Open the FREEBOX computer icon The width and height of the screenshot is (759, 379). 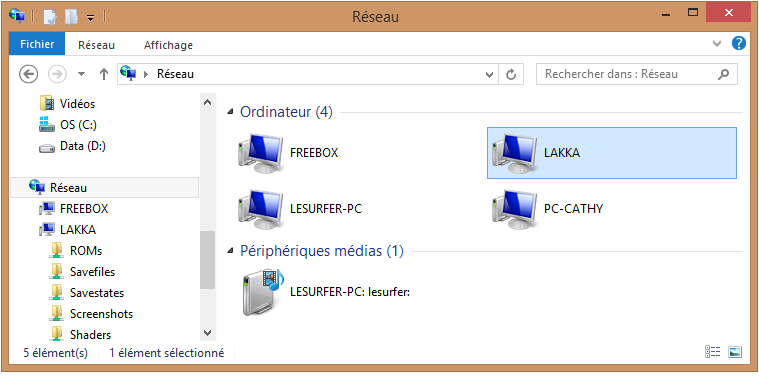pos(260,153)
